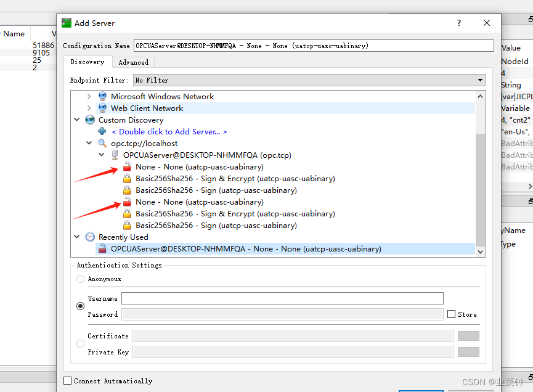
Task: Select the Certificate authentication radio button
Action: click(x=80, y=344)
